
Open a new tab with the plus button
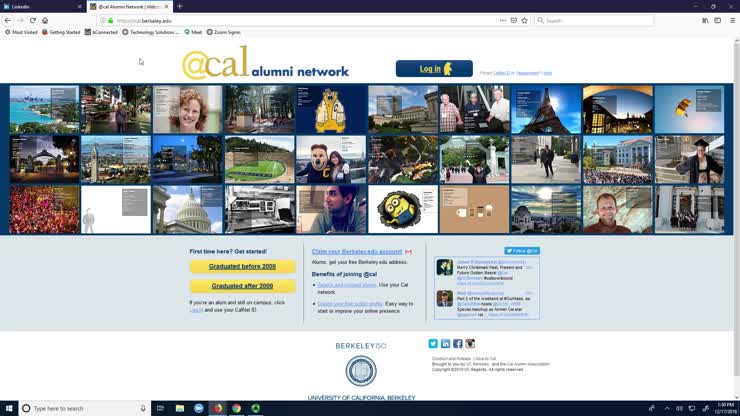[179, 7]
